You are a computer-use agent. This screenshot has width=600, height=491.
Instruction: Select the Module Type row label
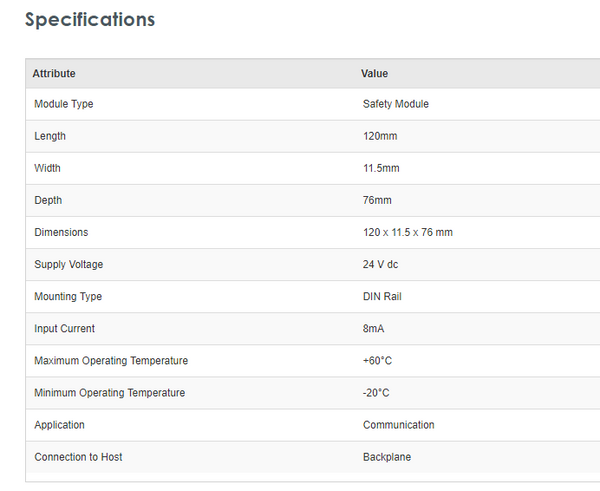pyautogui.click(x=64, y=104)
